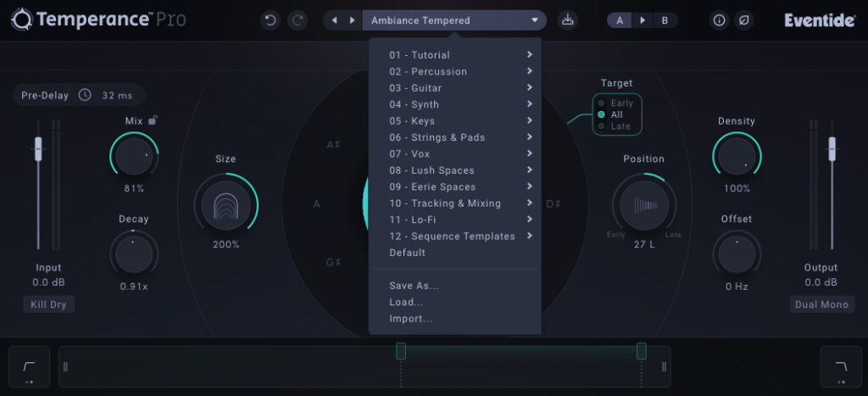Toggle the Pre-Delay clock sync icon
Screen dimensions: 868x396
click(x=85, y=95)
